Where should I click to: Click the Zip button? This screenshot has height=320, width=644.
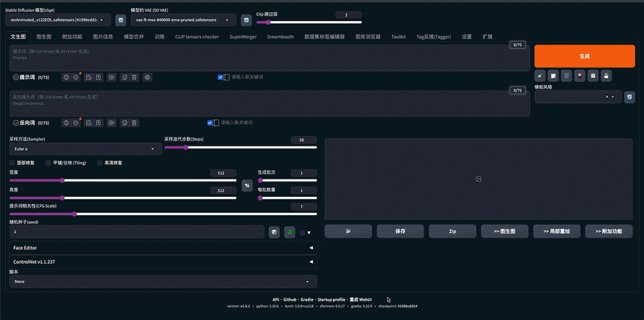point(452,231)
